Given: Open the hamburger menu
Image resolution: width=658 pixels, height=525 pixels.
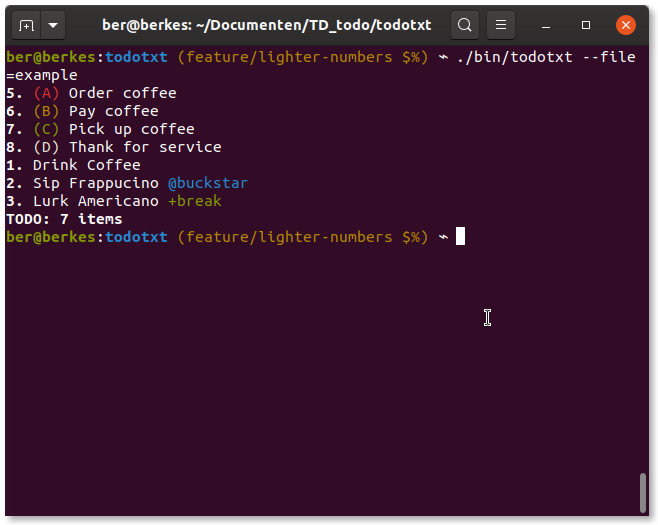Looking at the screenshot, I should (501, 25).
